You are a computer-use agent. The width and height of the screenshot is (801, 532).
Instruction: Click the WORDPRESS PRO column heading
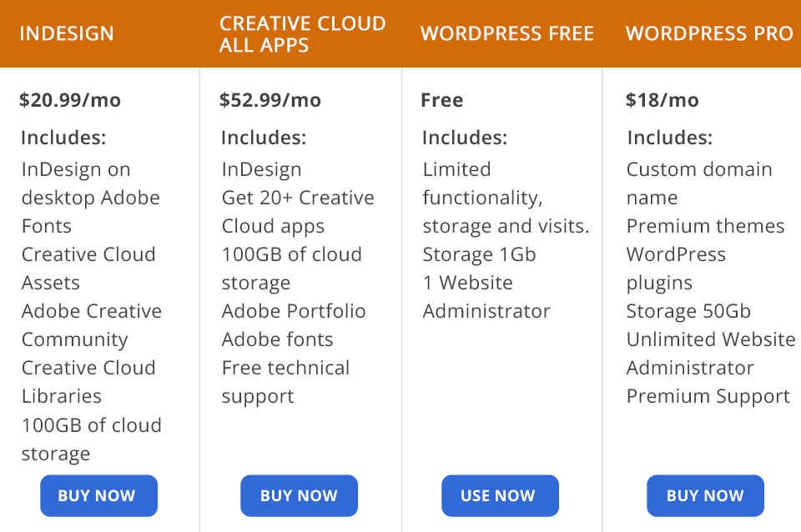pos(709,34)
